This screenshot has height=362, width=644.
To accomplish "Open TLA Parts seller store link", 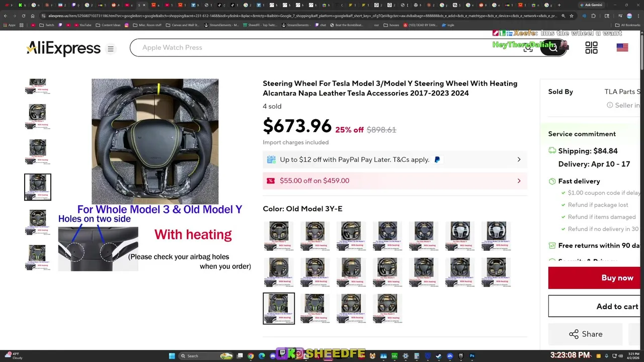I will click(x=623, y=92).
